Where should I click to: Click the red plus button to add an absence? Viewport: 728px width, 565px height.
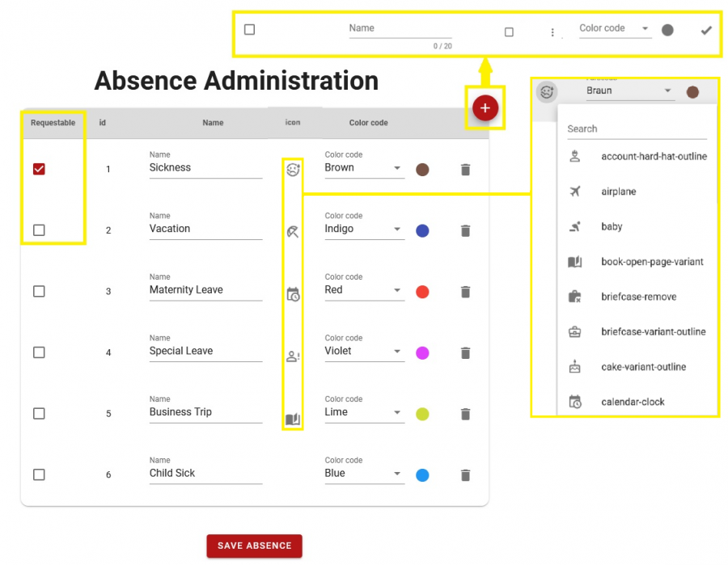click(x=485, y=107)
